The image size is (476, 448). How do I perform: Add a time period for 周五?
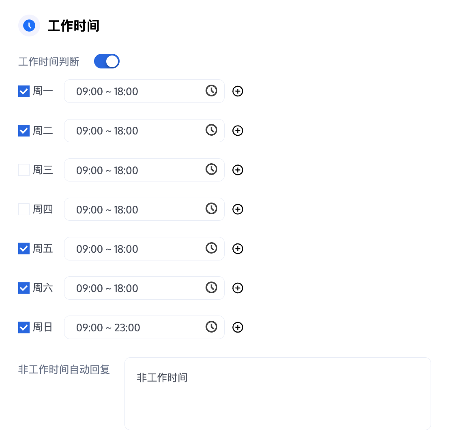click(238, 249)
